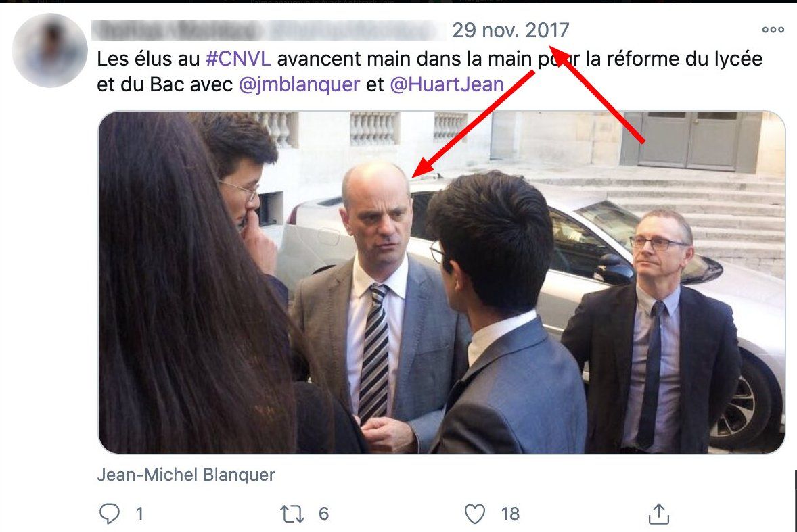This screenshot has width=797, height=532.
Task: Click the retweet count number 6
Action: click(324, 514)
